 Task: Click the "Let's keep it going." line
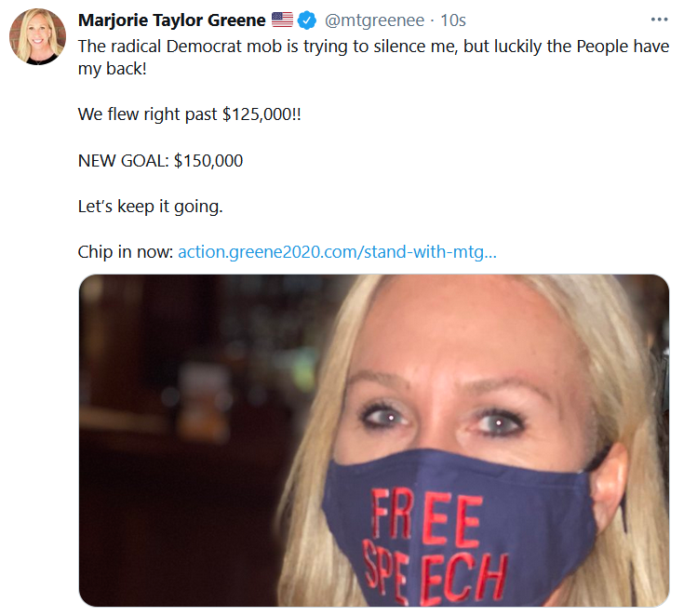pos(150,207)
